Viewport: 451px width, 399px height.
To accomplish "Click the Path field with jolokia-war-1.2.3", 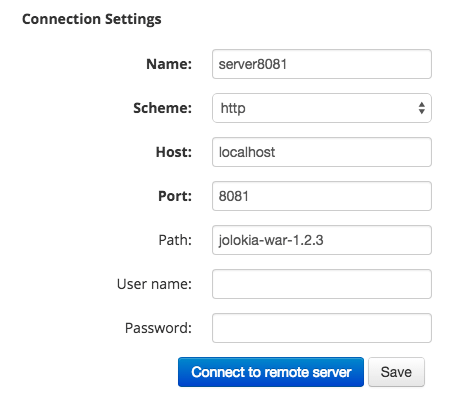I will click(322, 240).
